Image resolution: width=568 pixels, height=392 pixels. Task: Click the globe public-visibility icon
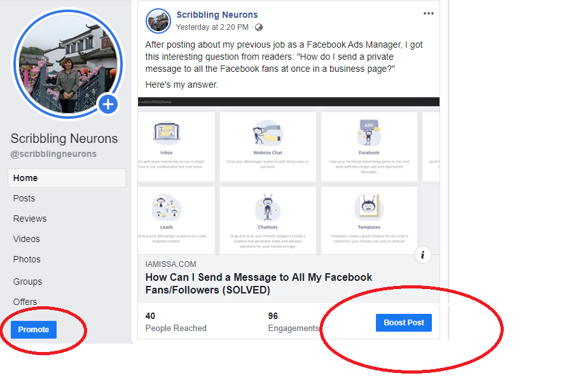click(259, 27)
